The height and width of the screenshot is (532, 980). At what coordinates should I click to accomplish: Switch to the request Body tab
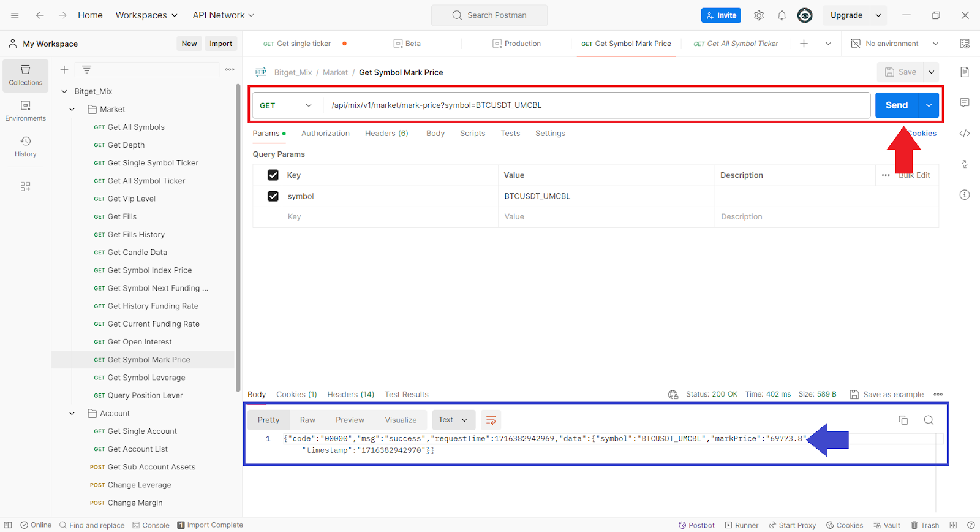coord(435,133)
